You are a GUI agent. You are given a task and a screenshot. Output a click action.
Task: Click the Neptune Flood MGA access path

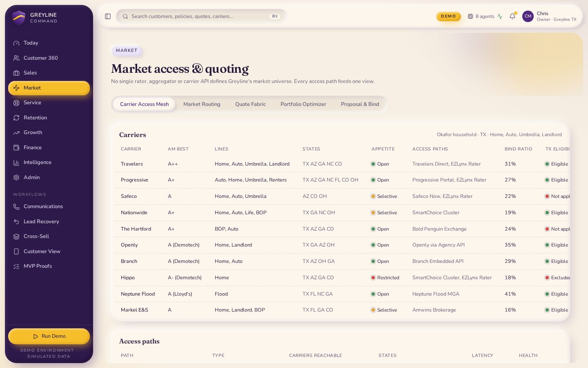tap(436, 294)
